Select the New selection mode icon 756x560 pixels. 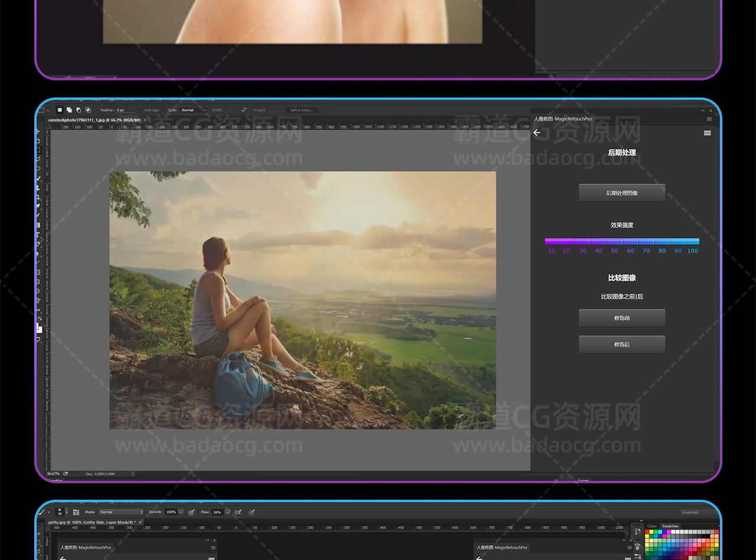(x=60, y=110)
